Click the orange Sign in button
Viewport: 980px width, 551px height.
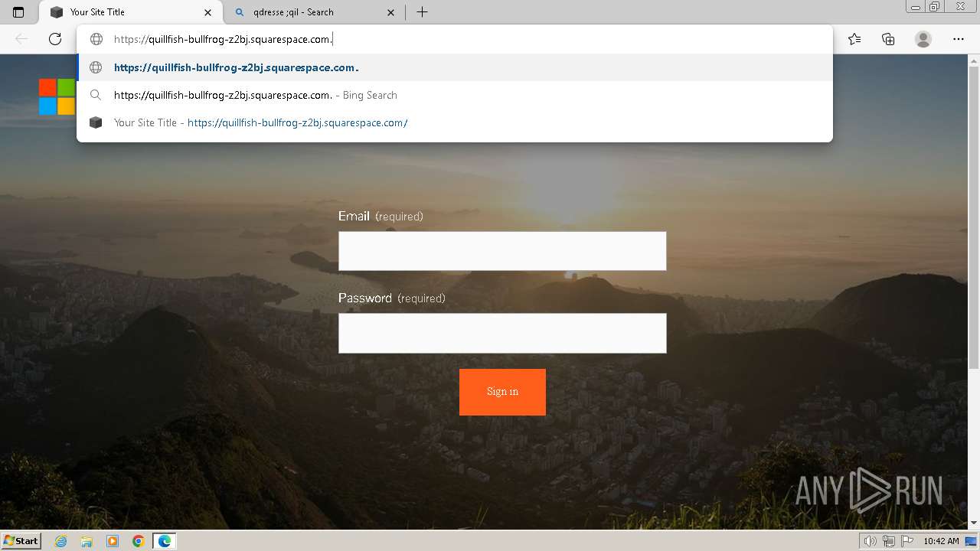(x=502, y=392)
